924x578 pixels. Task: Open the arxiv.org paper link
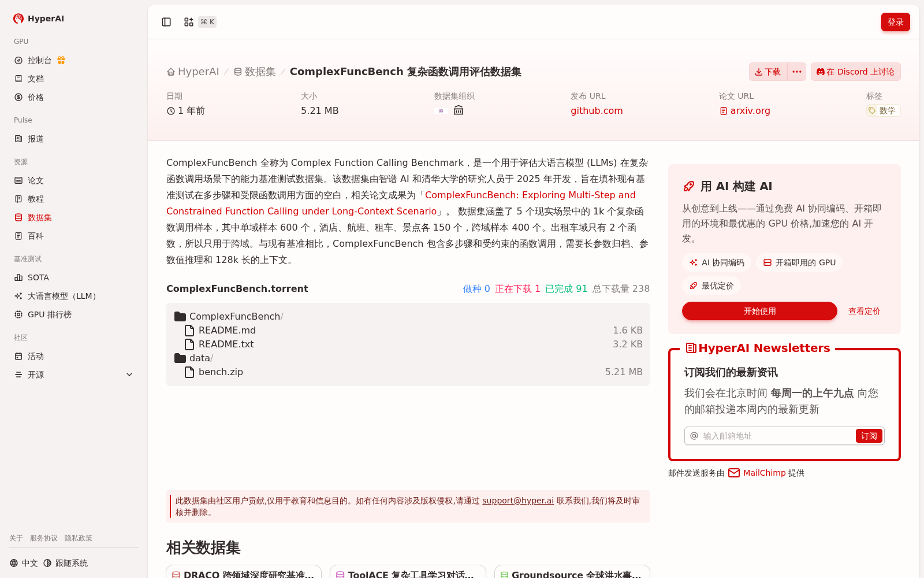click(745, 110)
